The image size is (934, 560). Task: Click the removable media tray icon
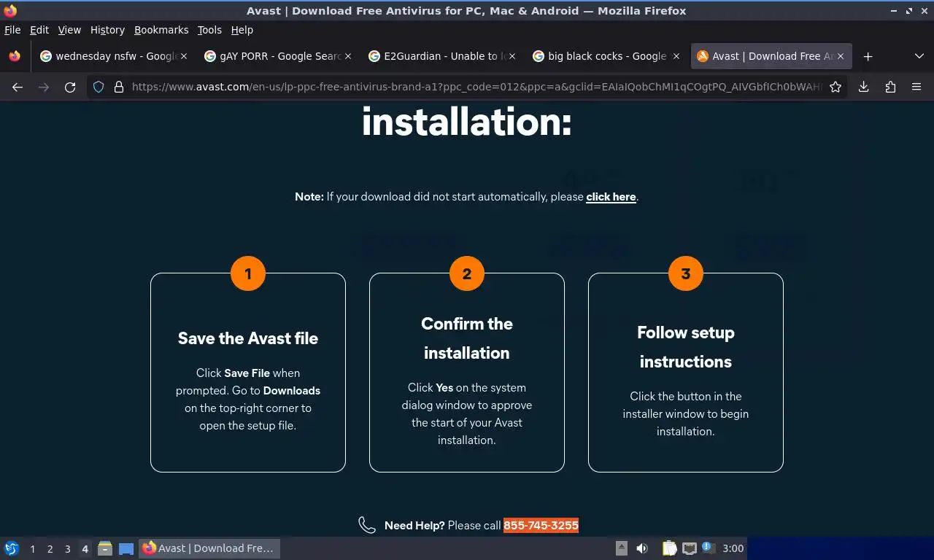click(622, 548)
